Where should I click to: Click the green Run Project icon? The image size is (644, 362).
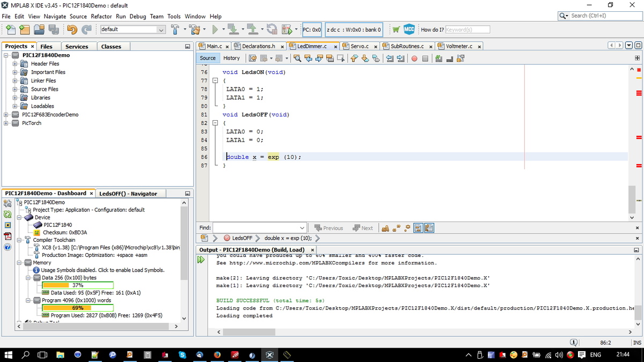(x=215, y=29)
